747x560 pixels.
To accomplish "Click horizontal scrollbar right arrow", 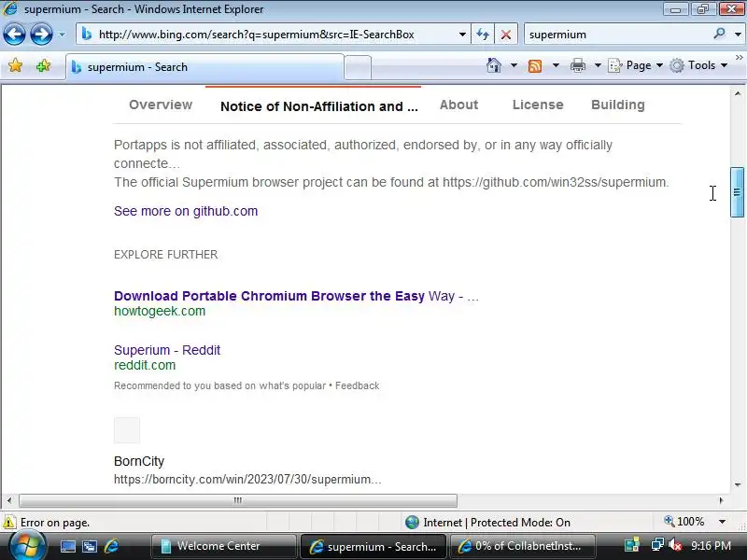I will click(x=721, y=500).
